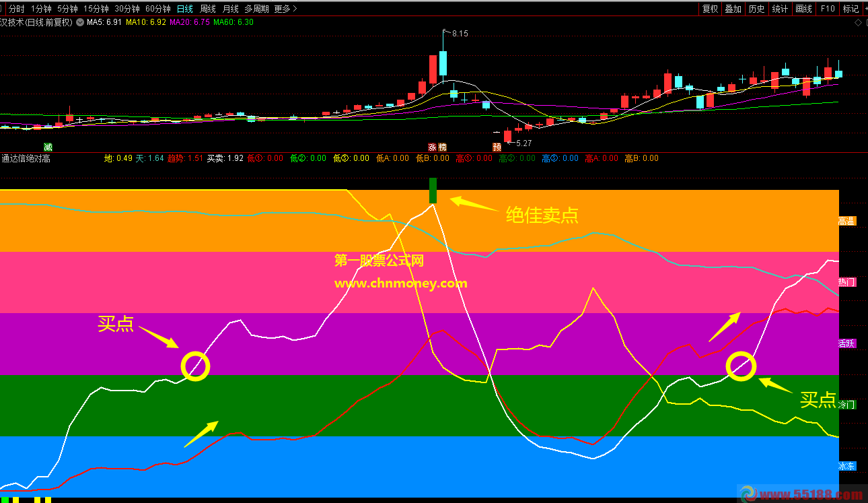This screenshot has width=868, height=503.
Task: Click the 低①: 0.00 value
Action: click(x=265, y=159)
